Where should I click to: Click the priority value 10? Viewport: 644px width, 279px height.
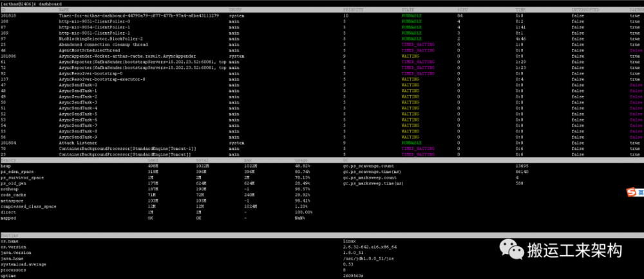[x=346, y=15]
